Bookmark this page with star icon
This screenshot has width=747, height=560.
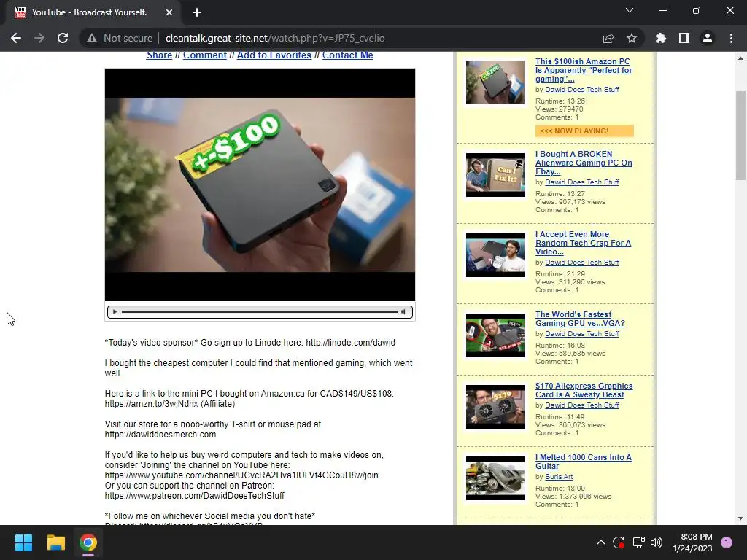pyautogui.click(x=632, y=38)
